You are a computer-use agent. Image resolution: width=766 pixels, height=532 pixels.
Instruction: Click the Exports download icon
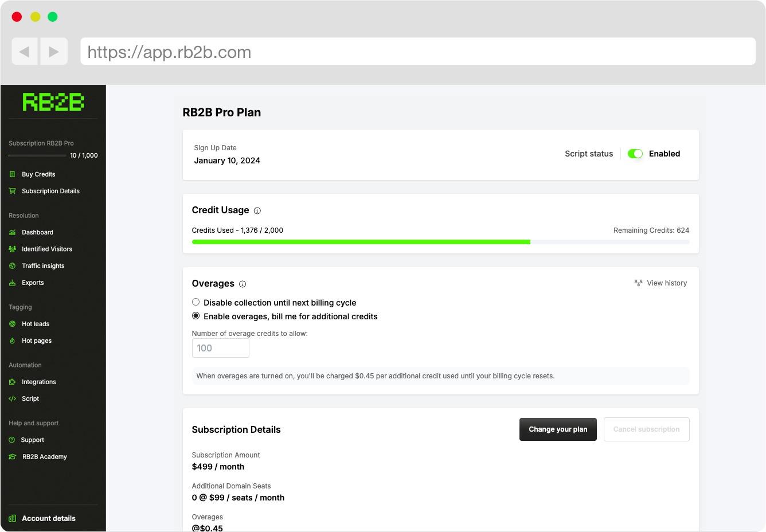[13, 283]
